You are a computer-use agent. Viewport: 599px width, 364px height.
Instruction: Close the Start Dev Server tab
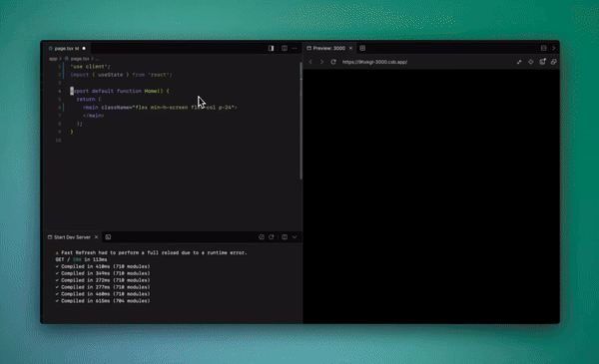[x=96, y=237]
